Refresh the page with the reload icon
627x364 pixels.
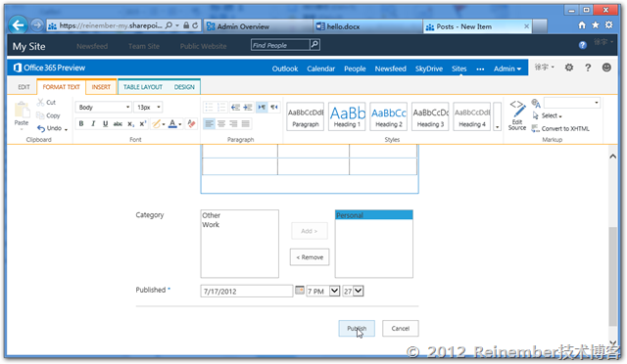[x=195, y=25]
